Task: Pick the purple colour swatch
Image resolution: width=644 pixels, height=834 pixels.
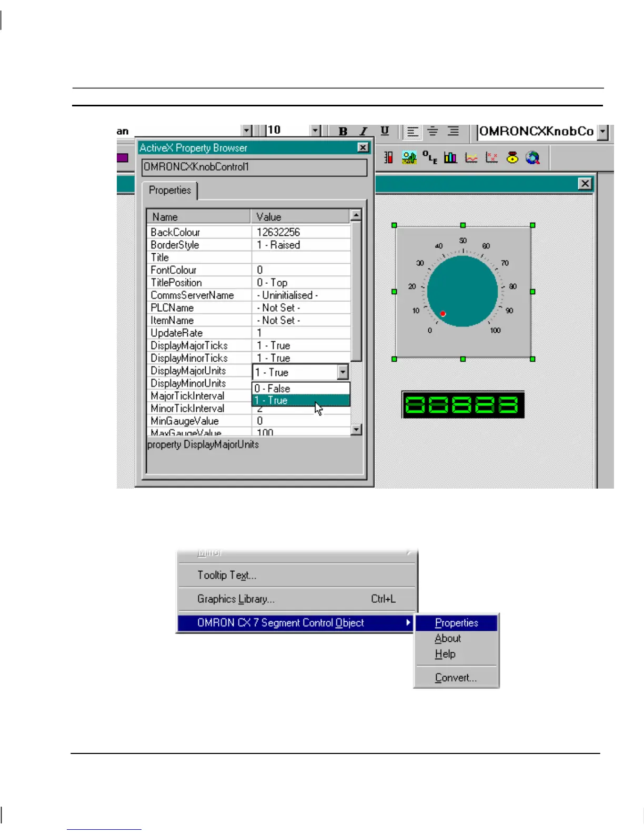Action: click(x=123, y=157)
